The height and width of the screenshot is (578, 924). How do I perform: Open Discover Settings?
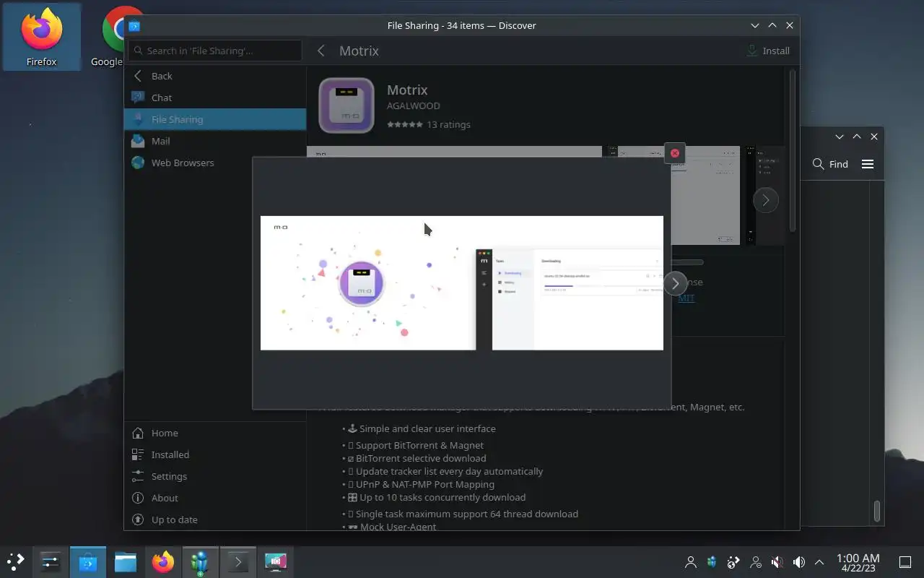click(x=215, y=476)
